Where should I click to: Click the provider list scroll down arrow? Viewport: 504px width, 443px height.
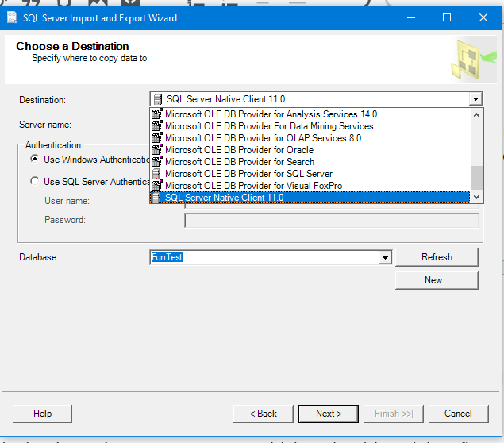(476, 197)
